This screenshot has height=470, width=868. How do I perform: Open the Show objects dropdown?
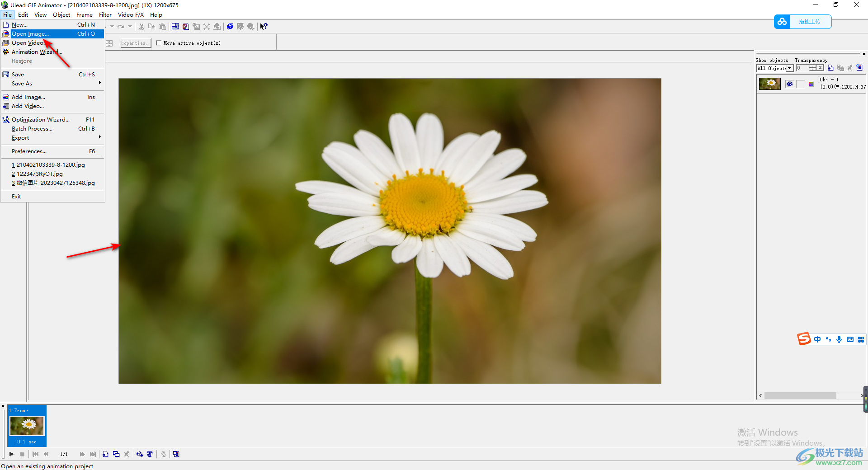pyautogui.click(x=789, y=68)
